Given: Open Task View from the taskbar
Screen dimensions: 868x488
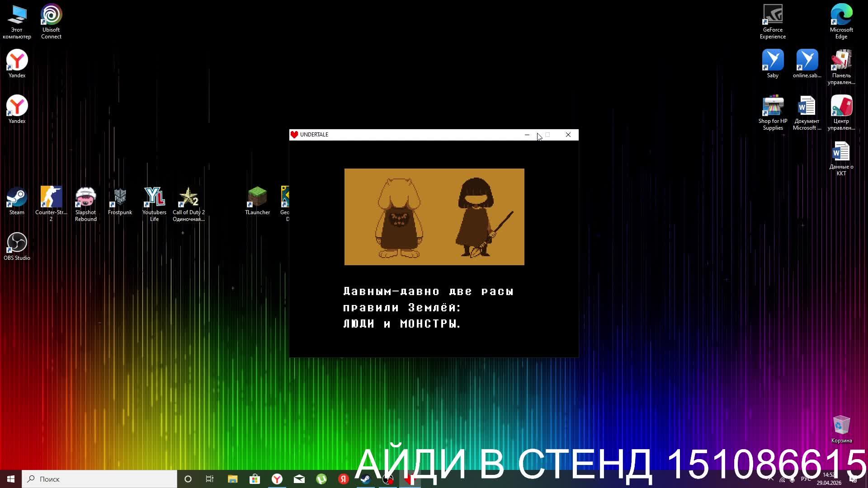Looking at the screenshot, I should pyautogui.click(x=210, y=479).
